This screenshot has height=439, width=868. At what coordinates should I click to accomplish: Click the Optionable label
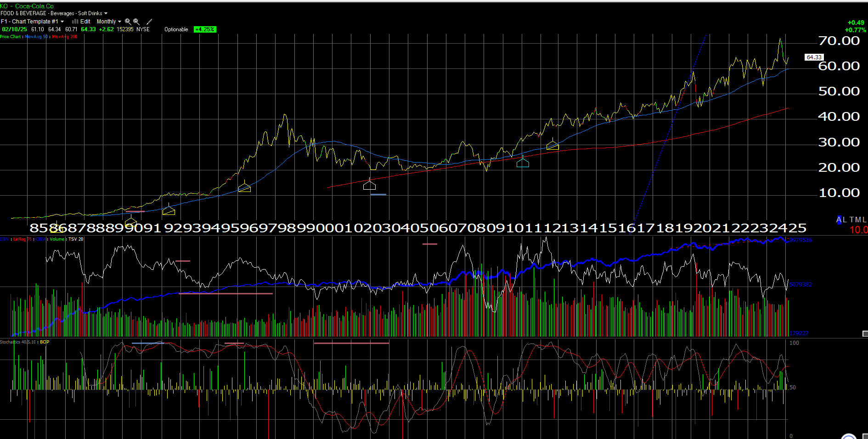pyautogui.click(x=176, y=29)
